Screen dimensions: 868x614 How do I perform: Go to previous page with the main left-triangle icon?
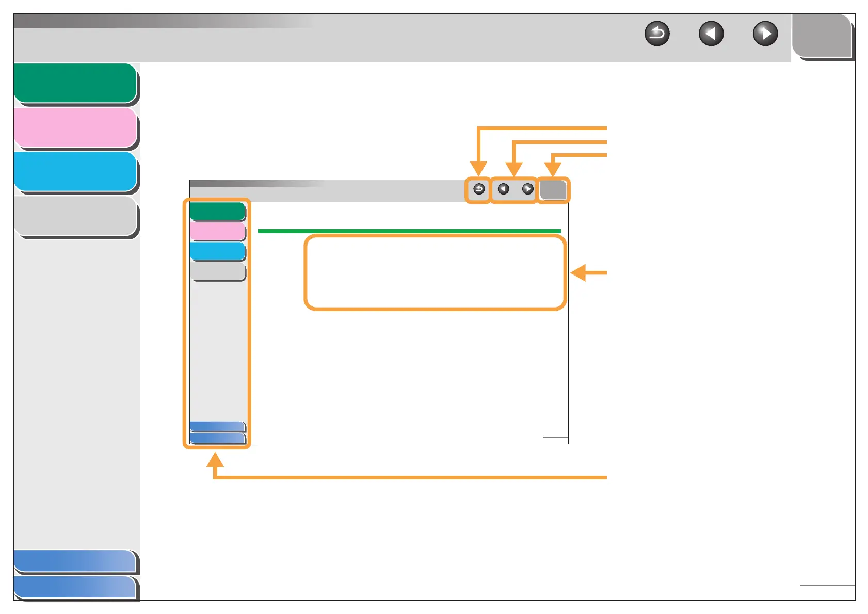click(x=711, y=34)
